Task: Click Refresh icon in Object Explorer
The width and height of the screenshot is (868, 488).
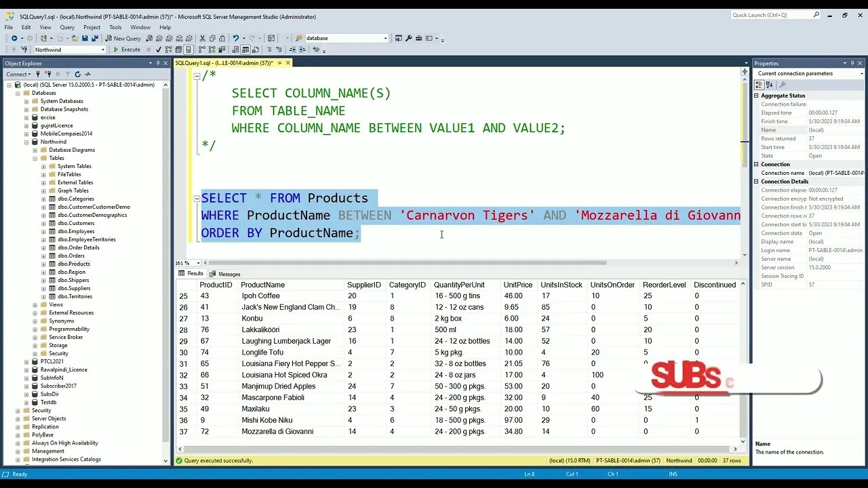Action: click(77, 74)
